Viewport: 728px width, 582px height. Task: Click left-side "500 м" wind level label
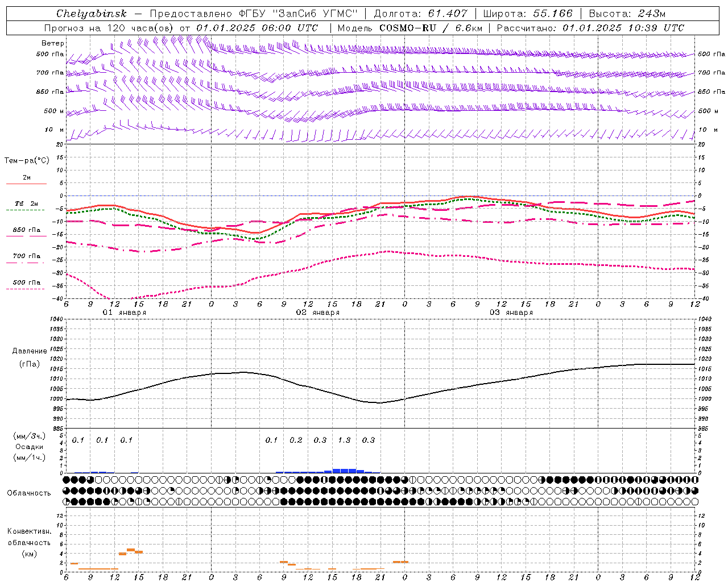[x=54, y=111]
